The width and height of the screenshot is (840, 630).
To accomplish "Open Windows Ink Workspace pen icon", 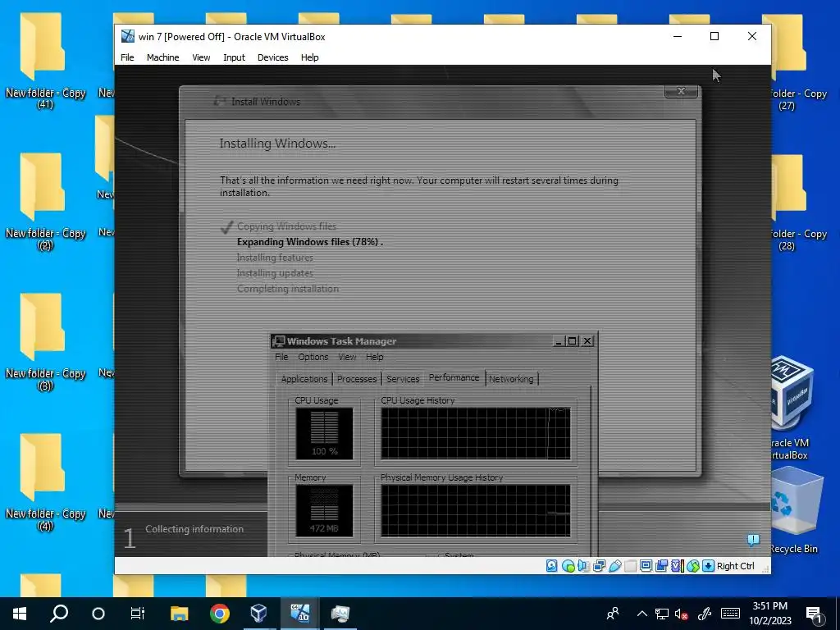I will (705, 614).
